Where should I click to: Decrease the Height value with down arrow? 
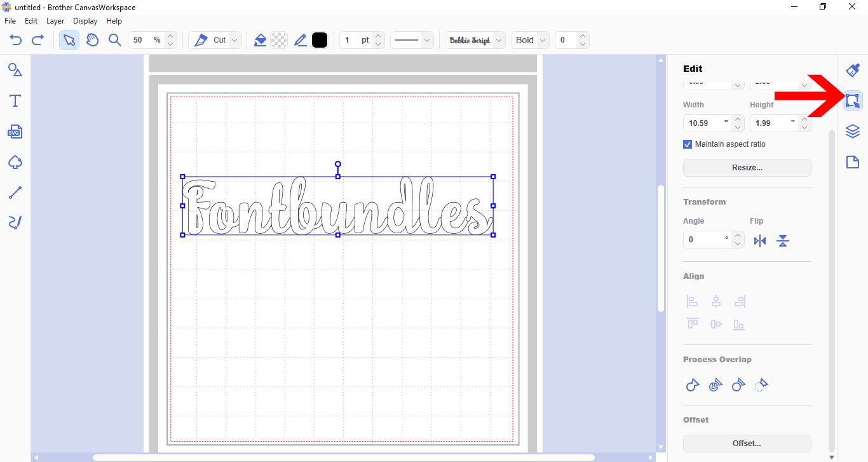coord(805,127)
